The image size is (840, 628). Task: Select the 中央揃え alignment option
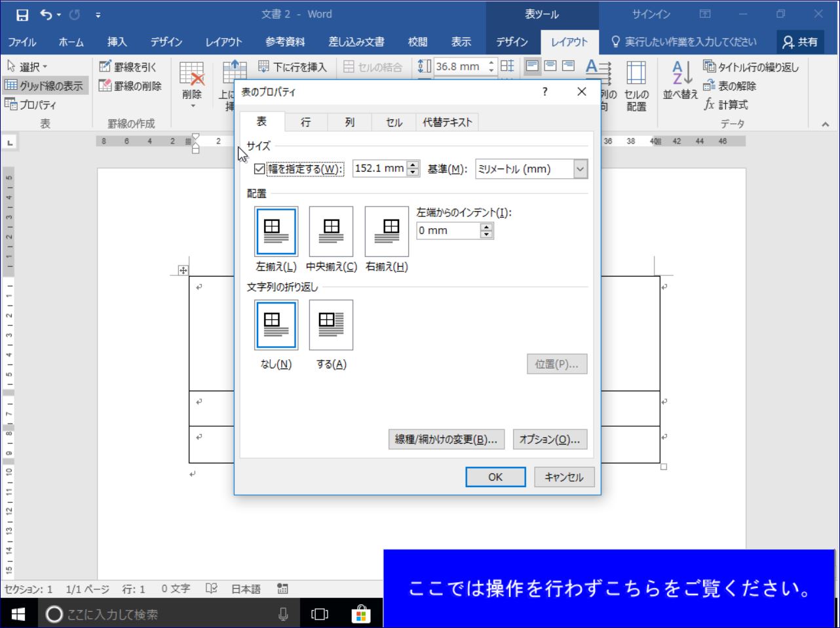tap(331, 231)
